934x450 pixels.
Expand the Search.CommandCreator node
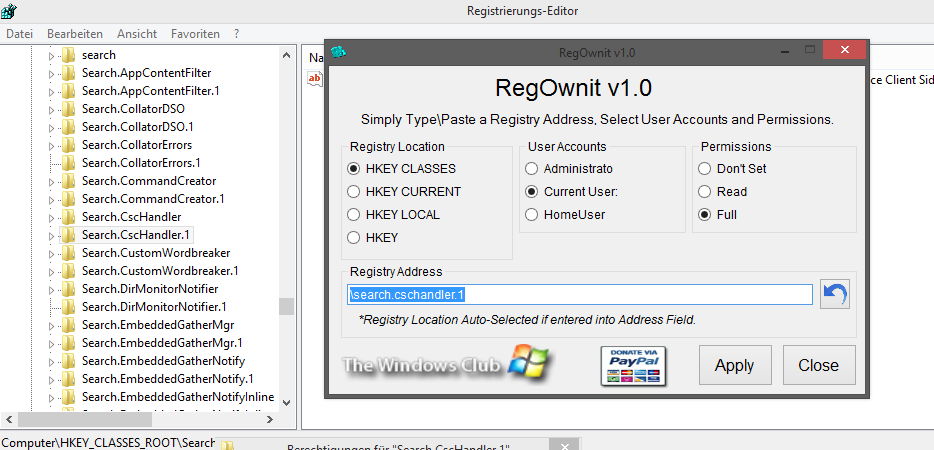click(x=51, y=182)
